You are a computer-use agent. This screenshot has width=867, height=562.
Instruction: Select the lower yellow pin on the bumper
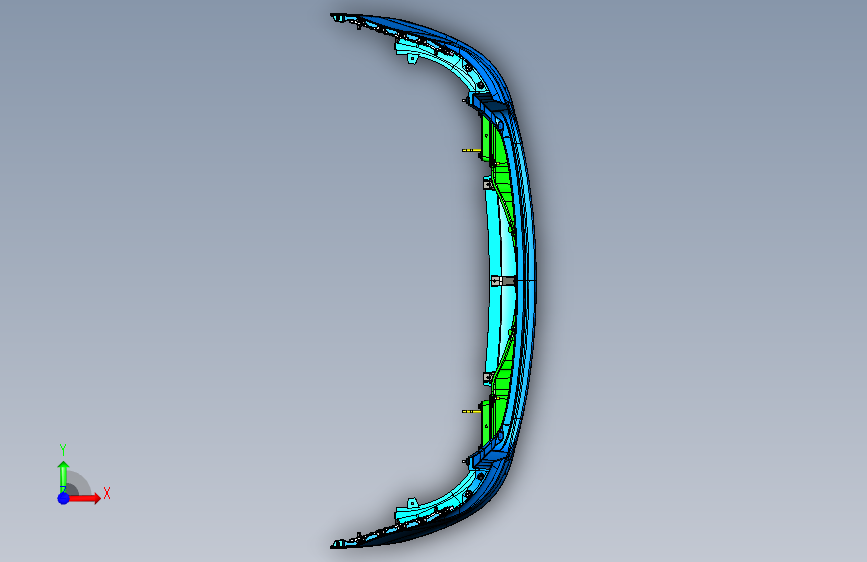tap(471, 412)
